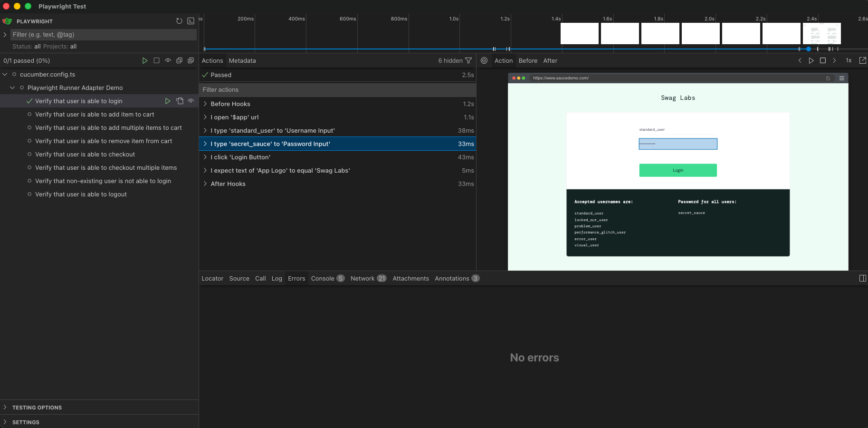The width and height of the screenshot is (868, 428).
Task: Select the 'I click Login Button' action
Action: 337,157
